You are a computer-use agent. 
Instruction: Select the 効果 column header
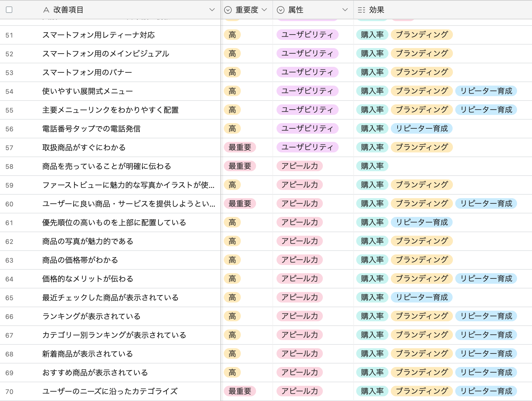coord(443,10)
